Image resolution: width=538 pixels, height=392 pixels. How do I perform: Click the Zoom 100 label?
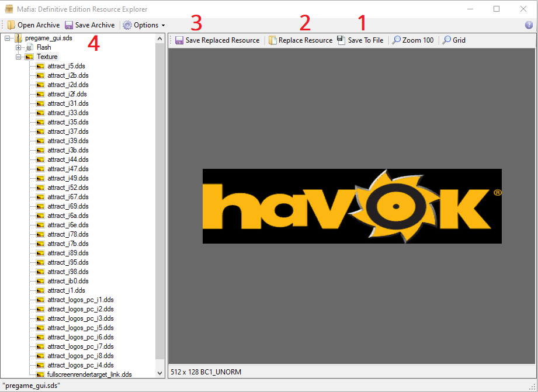pos(418,40)
